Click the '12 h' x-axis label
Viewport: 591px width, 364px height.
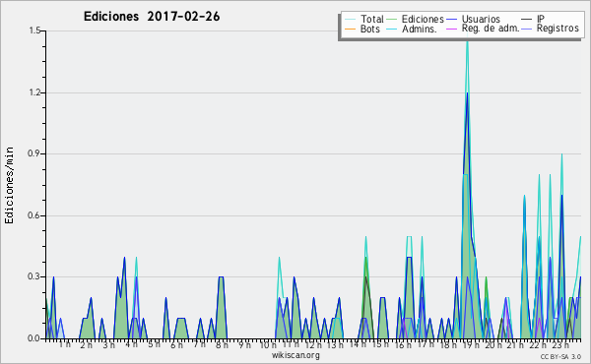313,345
